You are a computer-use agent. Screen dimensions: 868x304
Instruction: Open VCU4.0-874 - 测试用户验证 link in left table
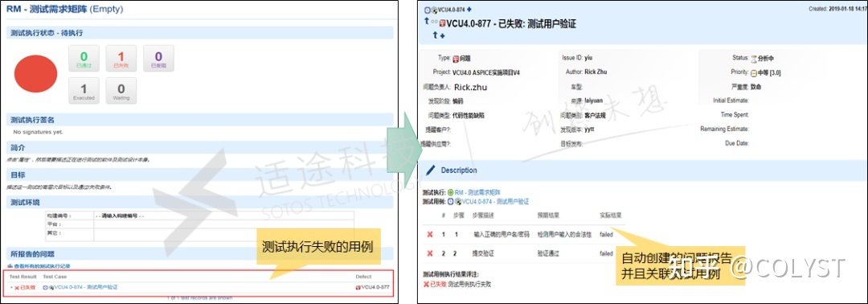coord(86,287)
